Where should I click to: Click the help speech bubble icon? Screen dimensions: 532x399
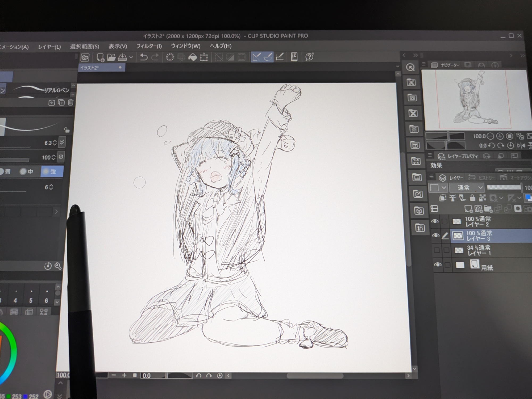coord(309,57)
